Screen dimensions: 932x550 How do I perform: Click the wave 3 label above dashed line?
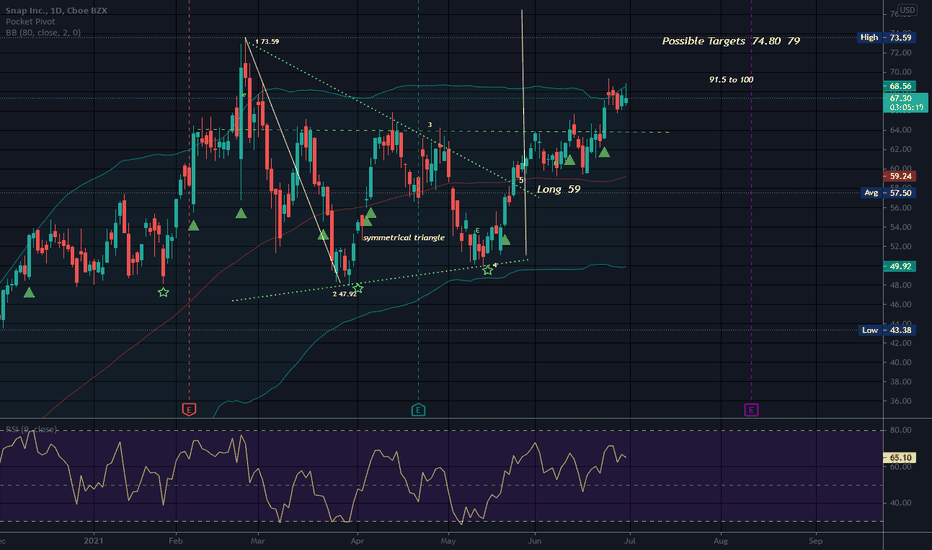[430, 125]
